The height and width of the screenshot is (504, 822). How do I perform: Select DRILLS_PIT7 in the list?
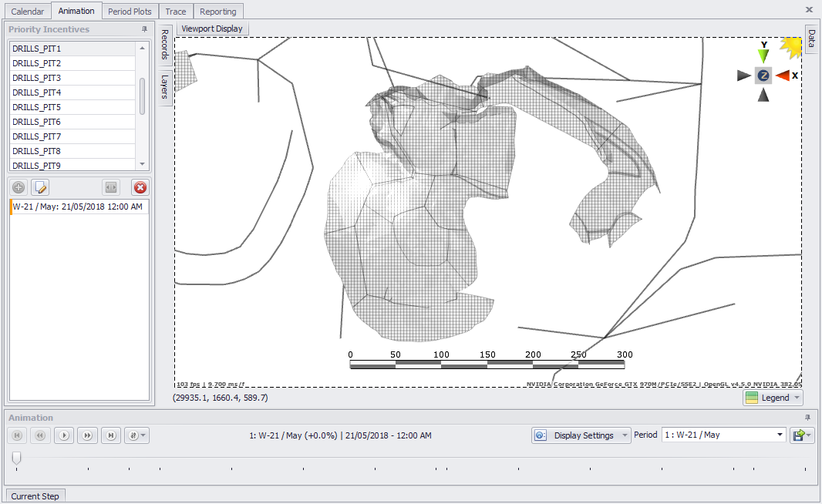tap(72, 136)
